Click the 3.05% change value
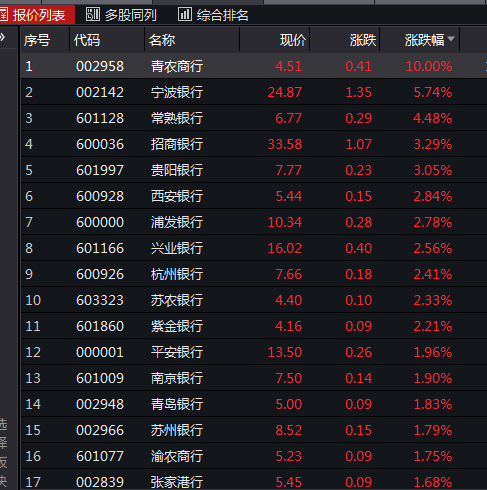The image size is (487, 490). pos(433,170)
